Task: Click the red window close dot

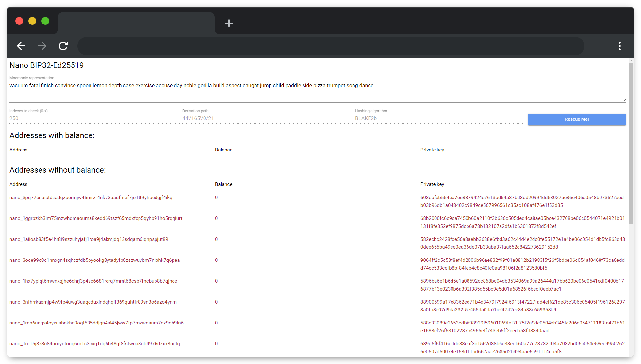Action: [x=19, y=21]
